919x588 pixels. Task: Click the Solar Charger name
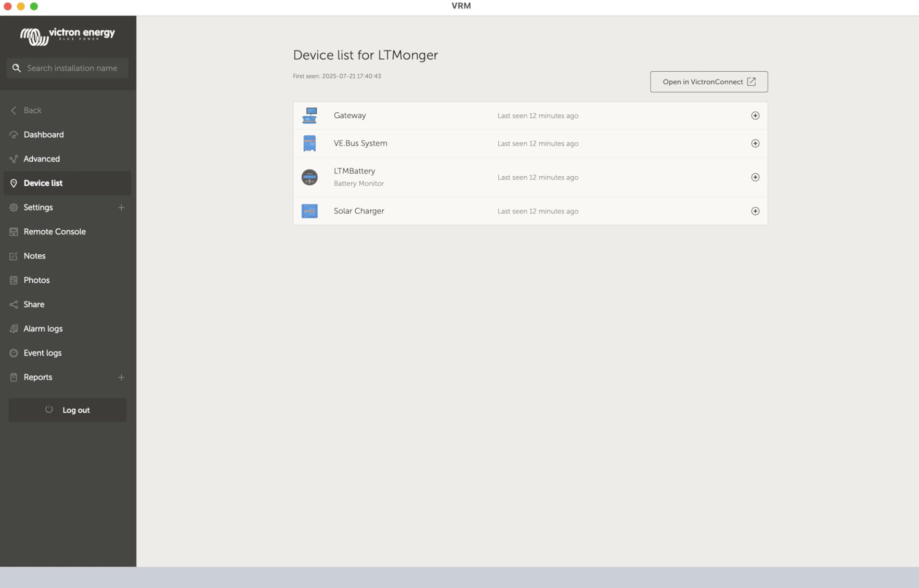pos(359,211)
